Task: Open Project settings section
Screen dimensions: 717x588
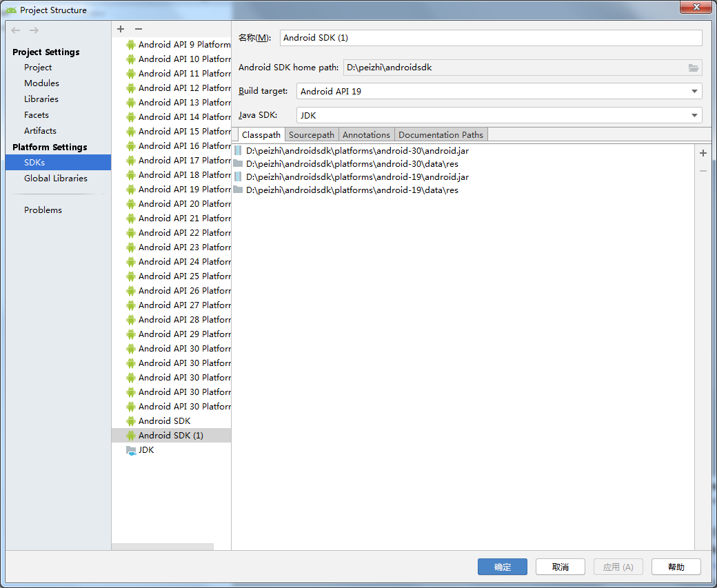Action: (38, 68)
